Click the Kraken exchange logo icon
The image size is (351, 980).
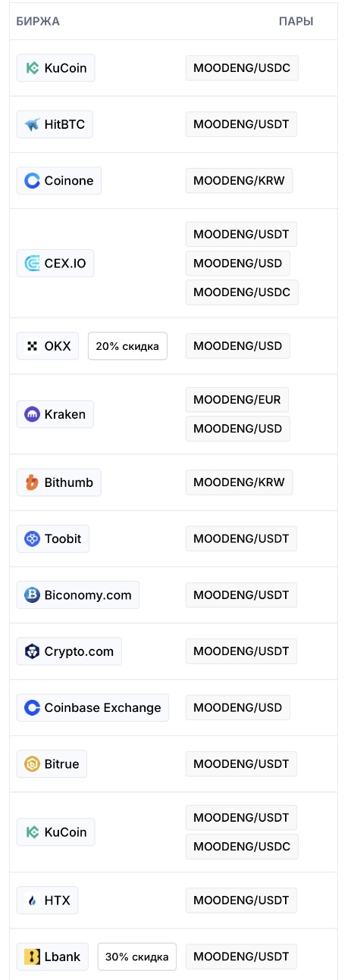pyautogui.click(x=32, y=414)
